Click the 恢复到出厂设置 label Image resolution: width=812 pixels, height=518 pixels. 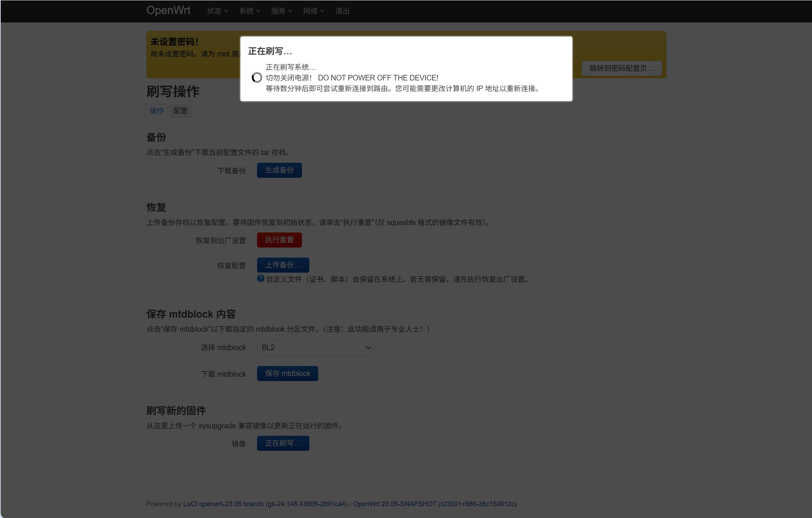pos(221,241)
